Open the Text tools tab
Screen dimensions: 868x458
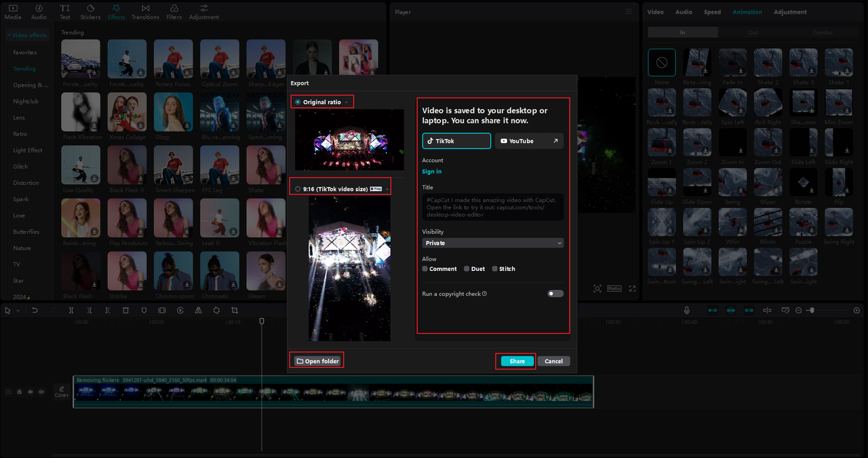click(x=64, y=12)
